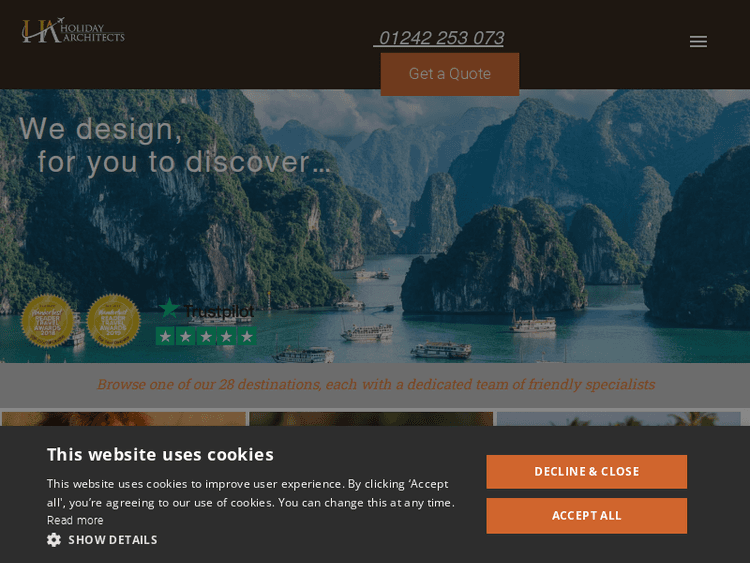Click the gear icon beside Show Details
This screenshot has height=563, width=750.
54,540
